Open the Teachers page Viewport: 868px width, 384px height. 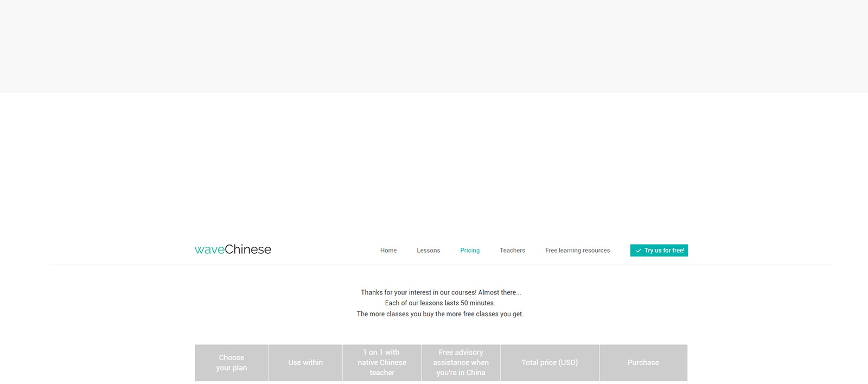point(512,251)
